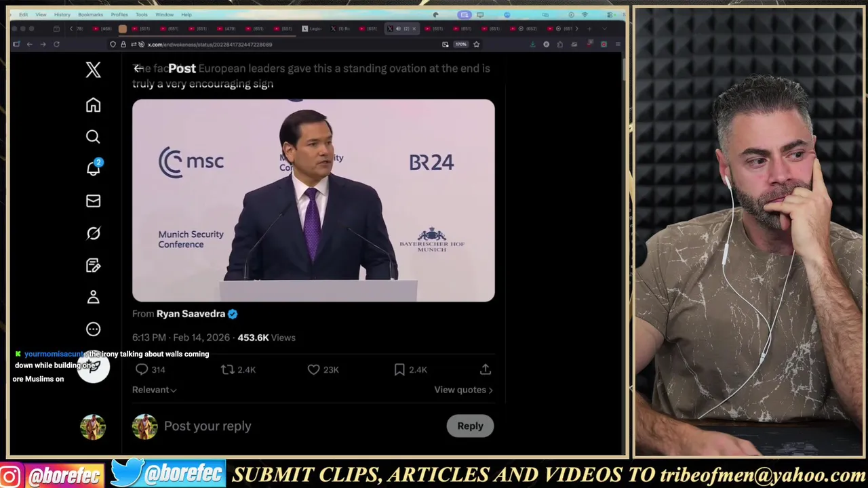This screenshot has width=868, height=488.
Task: Click the bookmark star in address bar
Action: pyautogui.click(x=476, y=44)
